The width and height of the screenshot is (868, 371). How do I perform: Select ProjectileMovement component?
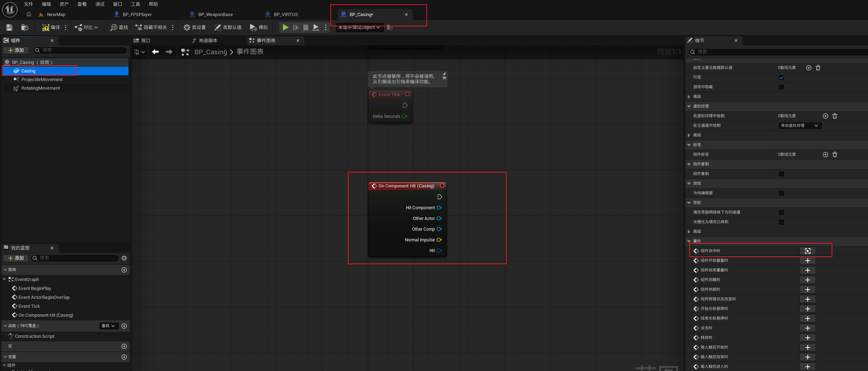[x=42, y=80]
